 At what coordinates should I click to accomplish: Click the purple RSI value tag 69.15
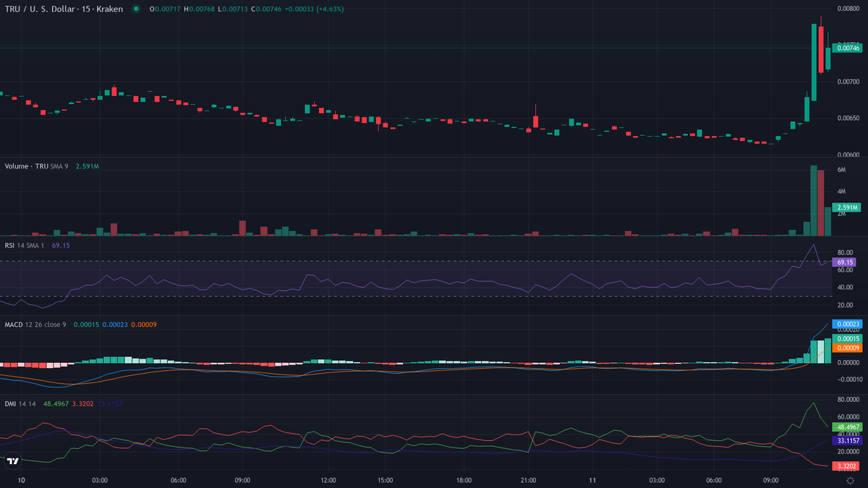(x=844, y=262)
